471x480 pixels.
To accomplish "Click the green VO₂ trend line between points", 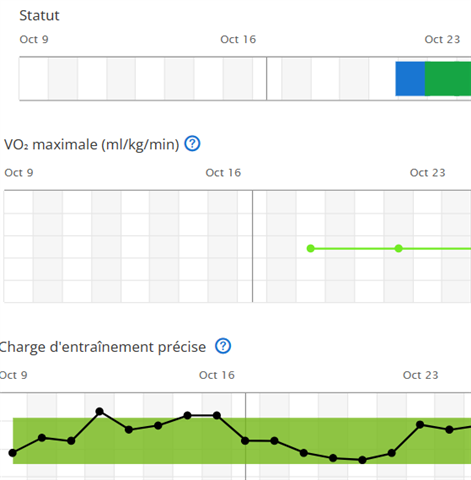I will point(354,248).
